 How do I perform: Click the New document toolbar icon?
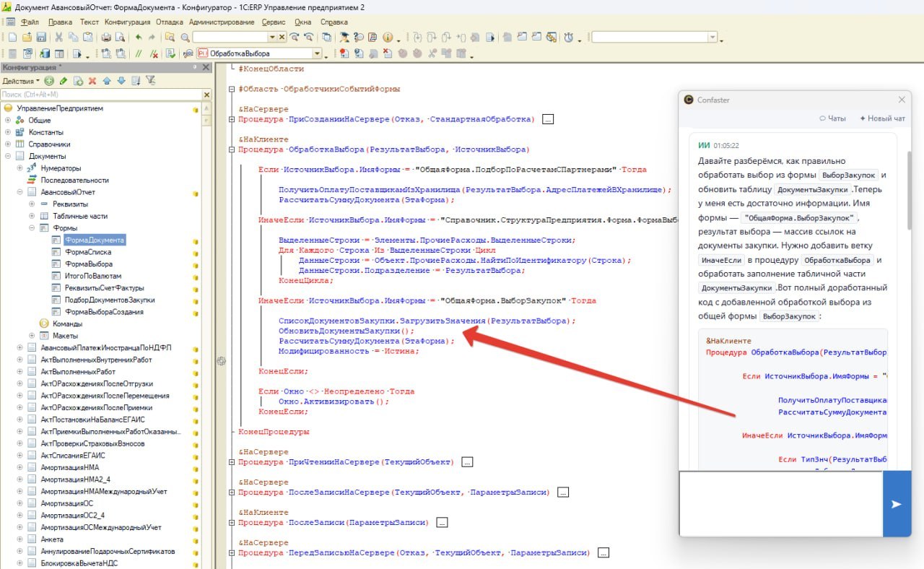coord(12,37)
